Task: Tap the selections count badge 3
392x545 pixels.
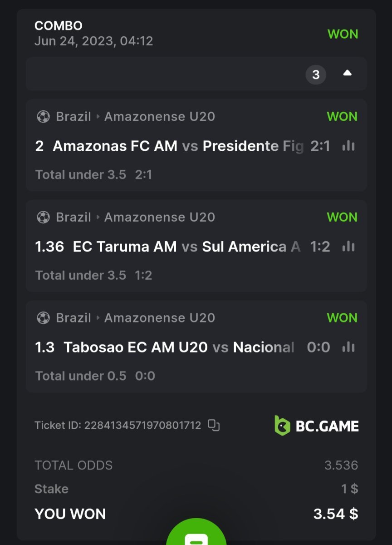Action: 316,74
